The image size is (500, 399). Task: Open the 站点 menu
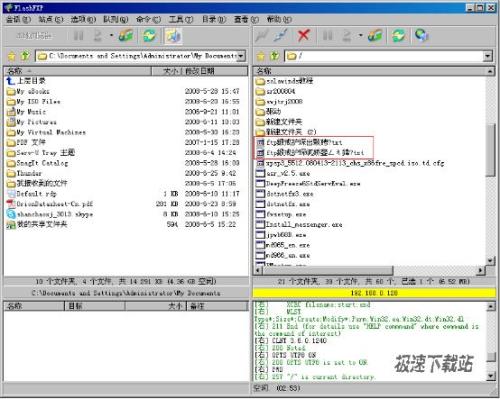pyautogui.click(x=51, y=19)
